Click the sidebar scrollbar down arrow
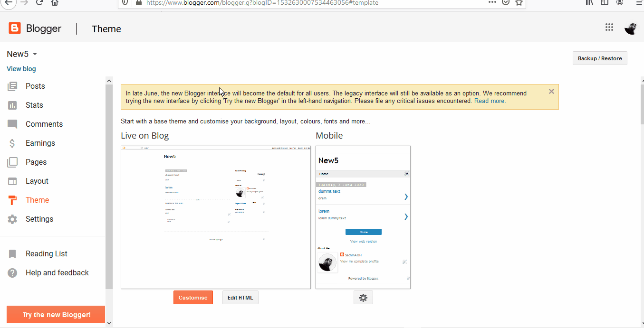 109,323
